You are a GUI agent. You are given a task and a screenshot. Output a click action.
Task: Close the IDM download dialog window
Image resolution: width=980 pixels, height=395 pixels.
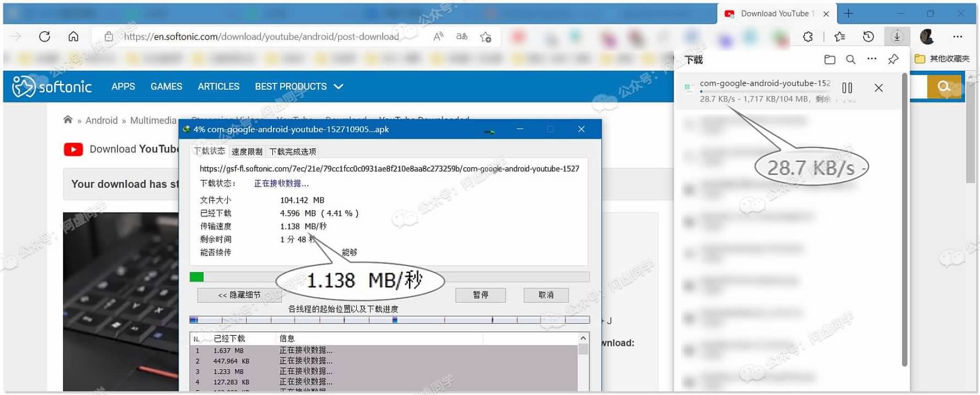click(x=581, y=129)
